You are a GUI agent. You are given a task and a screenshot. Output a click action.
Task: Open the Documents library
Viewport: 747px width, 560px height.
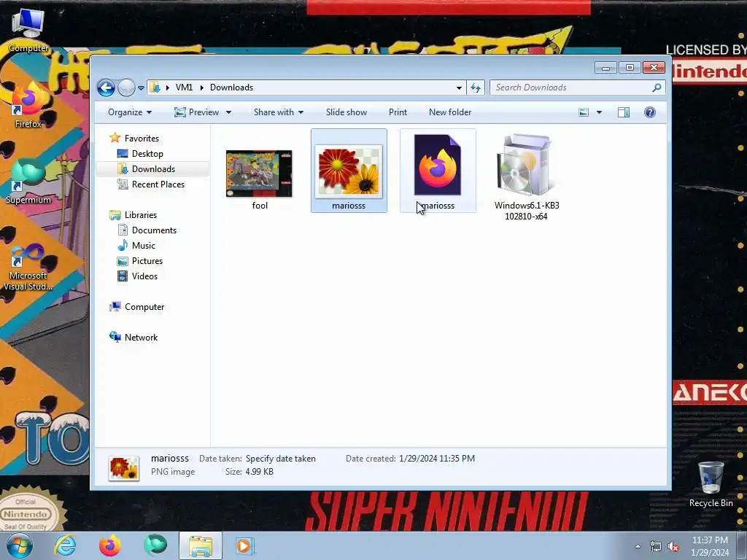[x=154, y=230]
